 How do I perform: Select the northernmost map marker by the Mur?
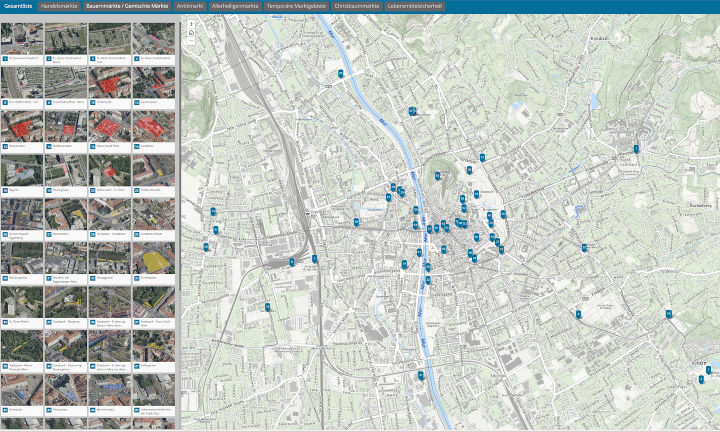tap(340, 73)
